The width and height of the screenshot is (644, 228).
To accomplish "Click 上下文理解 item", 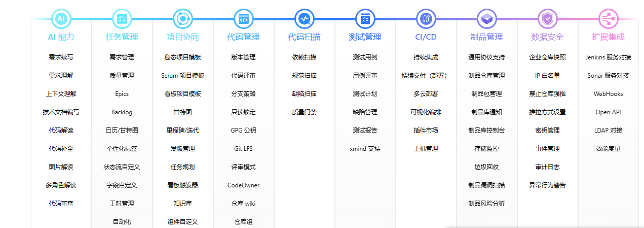I will pos(61,94).
